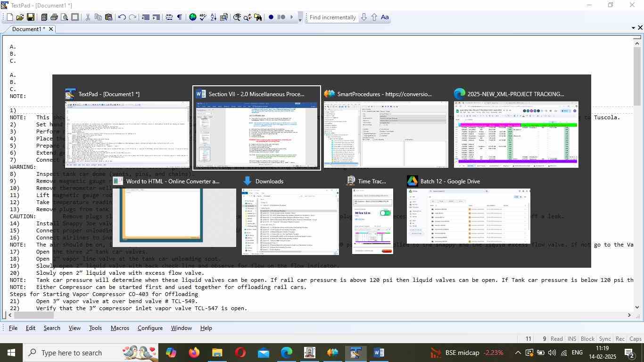Image resolution: width=644 pixels, height=362 pixels.
Task: Toggle Match case Aa button
Action: (x=385, y=17)
